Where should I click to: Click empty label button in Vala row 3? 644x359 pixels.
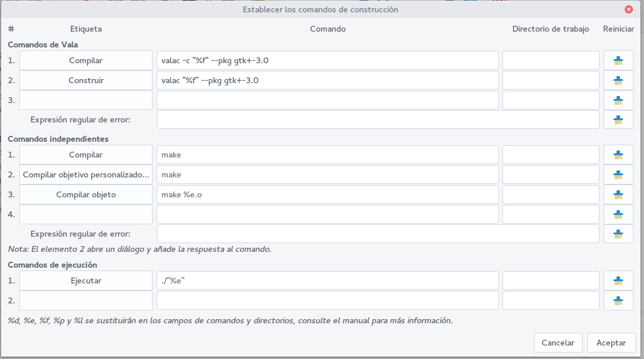(x=86, y=100)
